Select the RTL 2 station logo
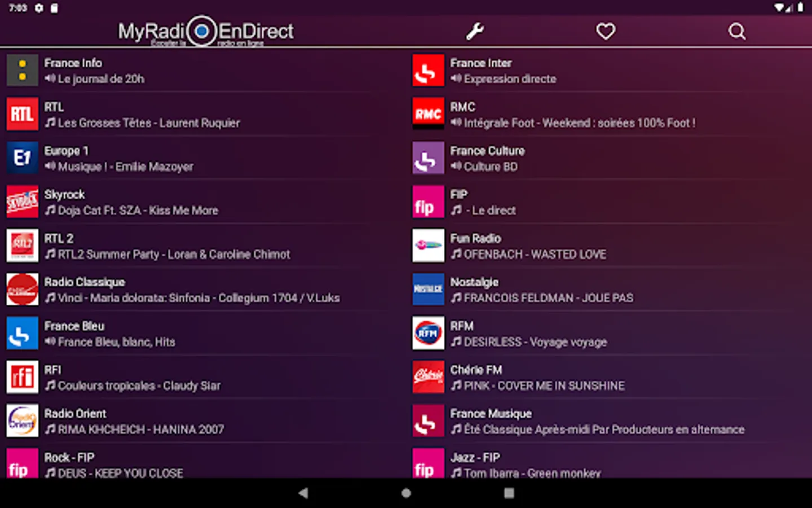The image size is (812, 508). click(x=23, y=246)
